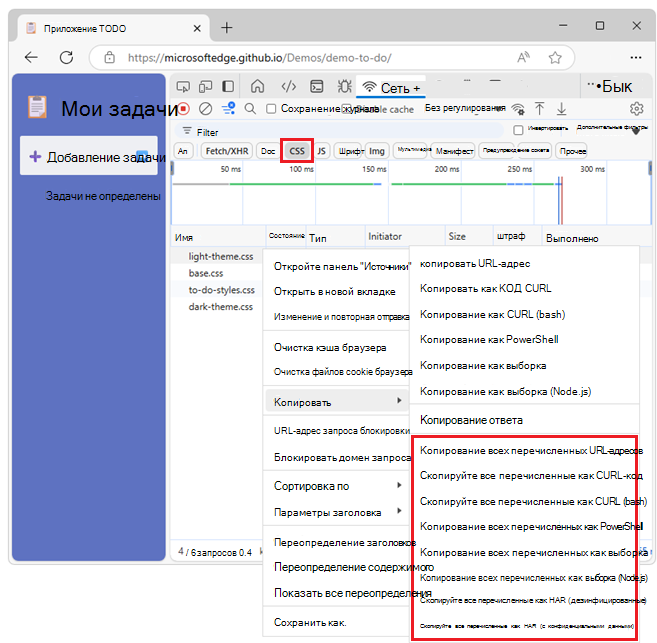Toggle the CSS filter chip
This screenshot has width=657, height=643.
point(297,151)
